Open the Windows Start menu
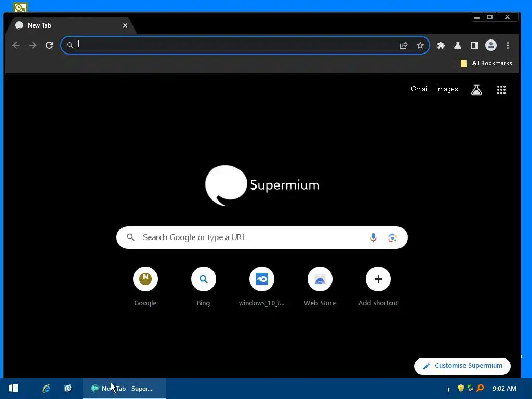The width and height of the screenshot is (532, 399). [14, 389]
